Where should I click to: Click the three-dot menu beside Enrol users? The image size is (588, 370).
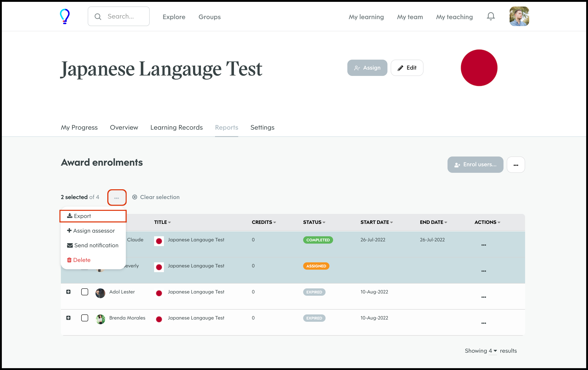click(516, 165)
